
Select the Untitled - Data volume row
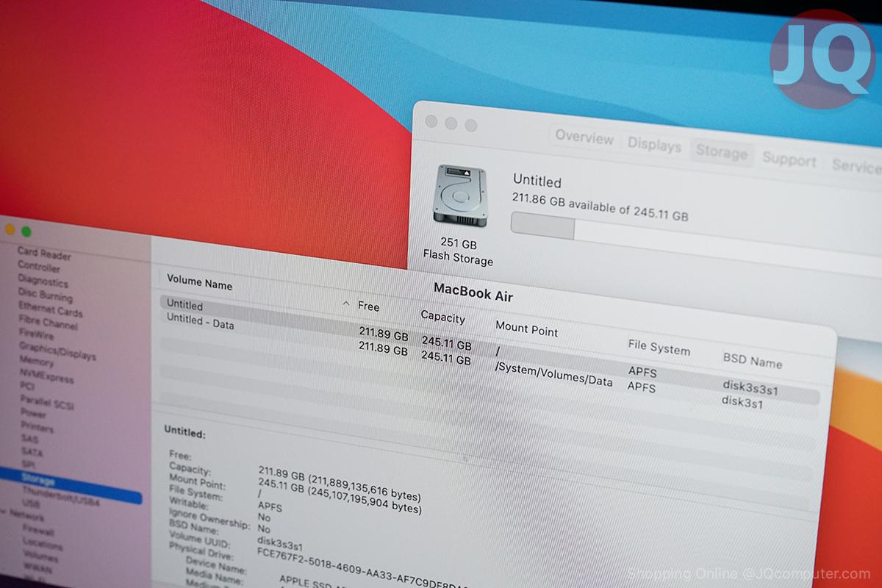pyautogui.click(x=489, y=365)
